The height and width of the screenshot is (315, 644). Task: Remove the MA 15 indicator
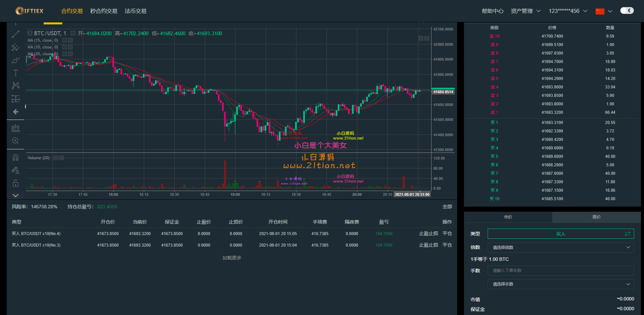70,40
